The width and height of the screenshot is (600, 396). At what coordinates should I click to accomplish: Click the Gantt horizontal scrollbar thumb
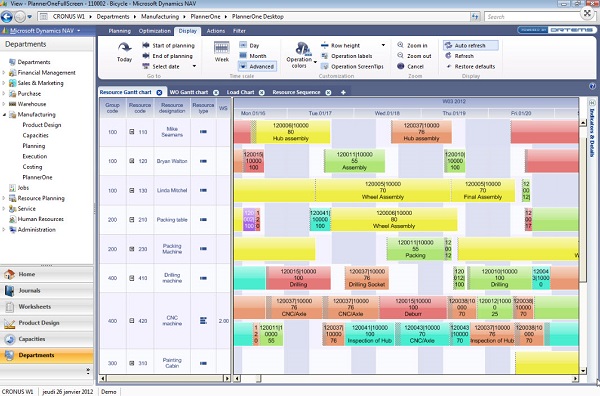pos(259,378)
